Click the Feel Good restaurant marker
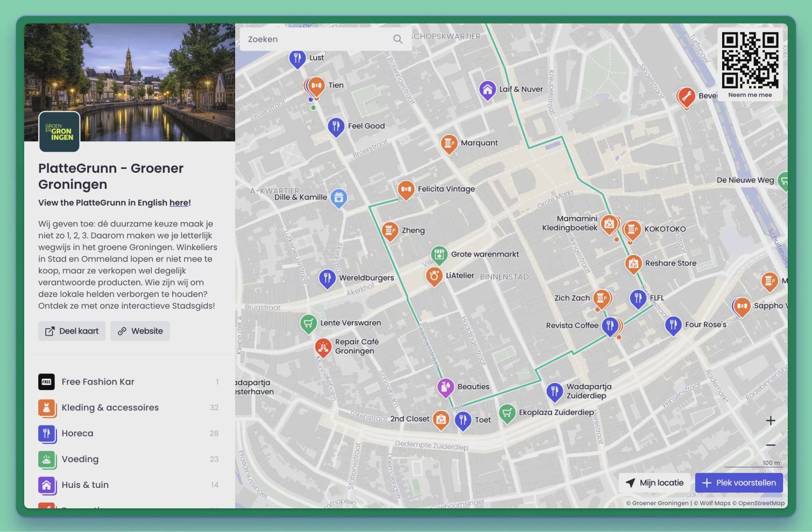Screen dimensions: 812x532 336,126
